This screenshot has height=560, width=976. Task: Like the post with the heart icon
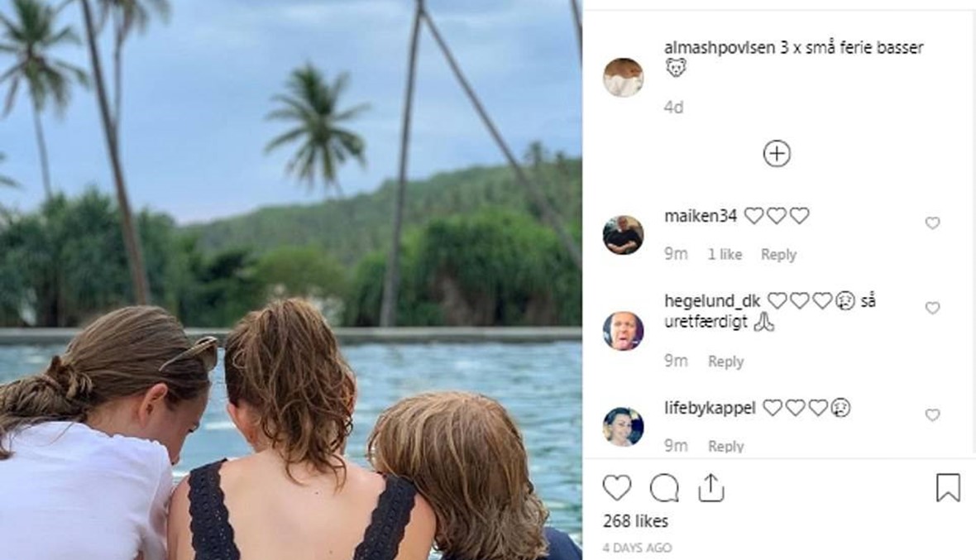click(x=617, y=488)
